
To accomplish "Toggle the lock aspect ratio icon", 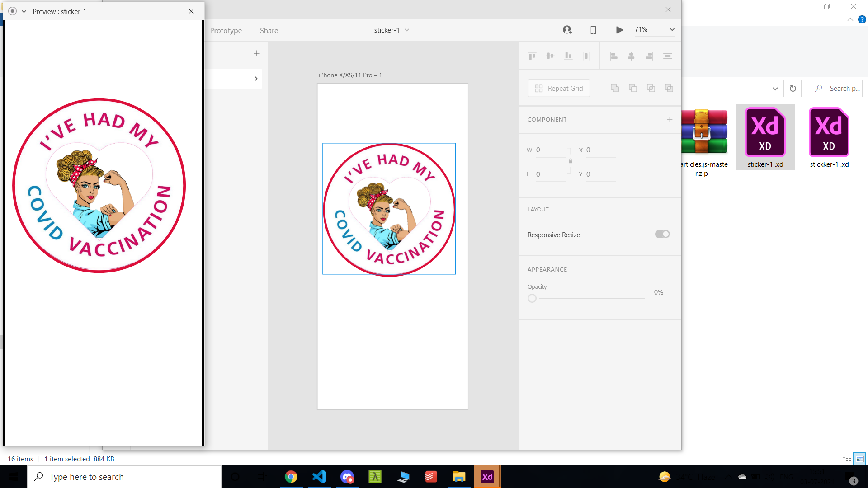I will [571, 161].
